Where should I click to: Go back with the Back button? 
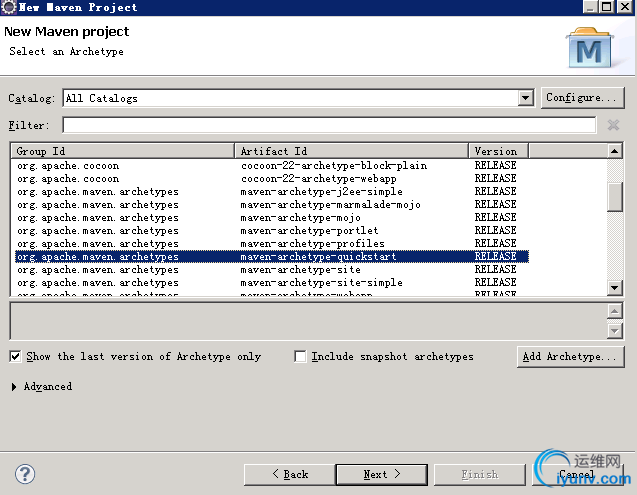pyautogui.click(x=290, y=474)
